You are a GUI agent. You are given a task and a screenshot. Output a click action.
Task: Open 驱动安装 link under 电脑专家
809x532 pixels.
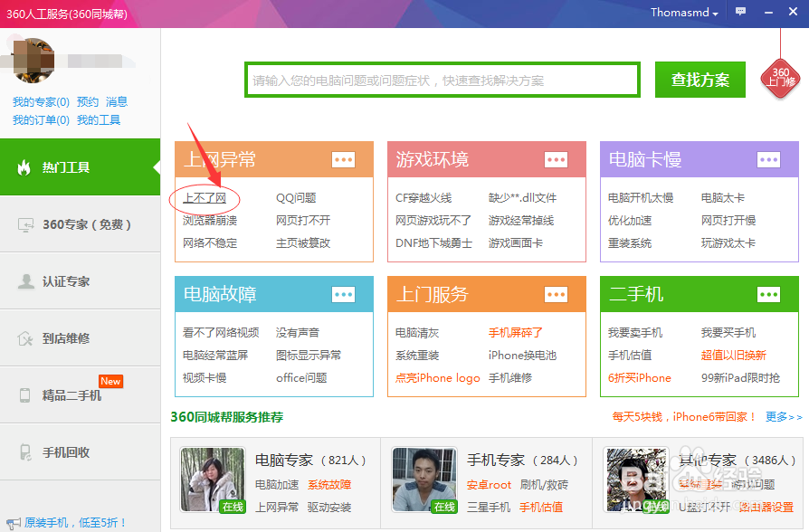tap(329, 508)
